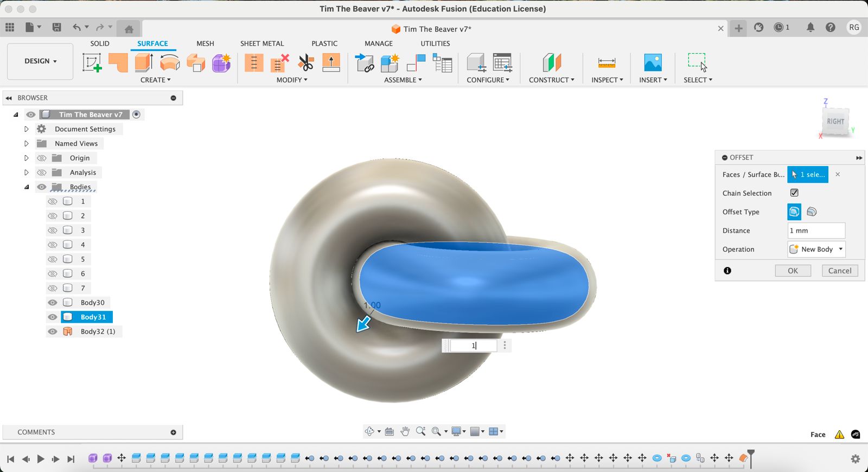
Task: Cancel the Offset dialog
Action: [839, 271]
